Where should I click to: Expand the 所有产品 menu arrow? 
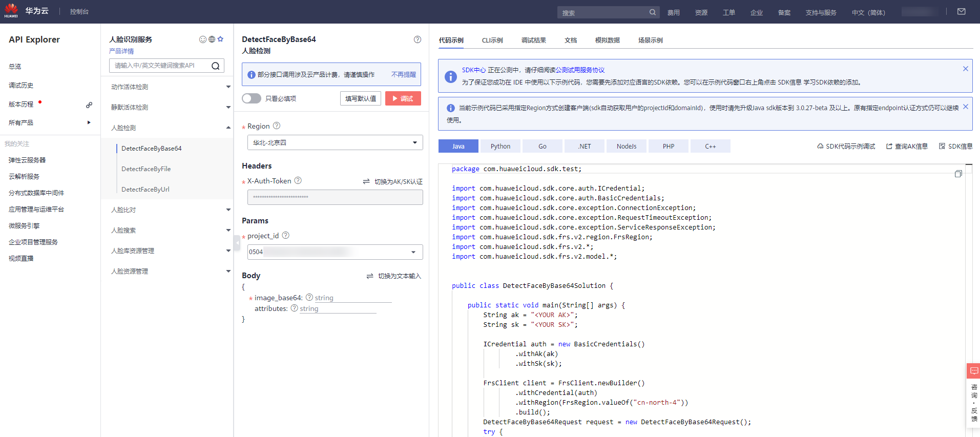(x=89, y=122)
